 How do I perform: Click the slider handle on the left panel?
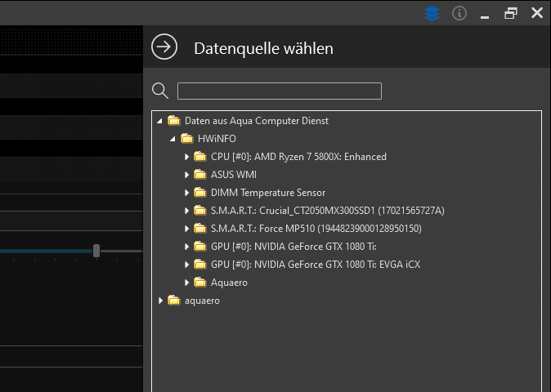tap(96, 251)
